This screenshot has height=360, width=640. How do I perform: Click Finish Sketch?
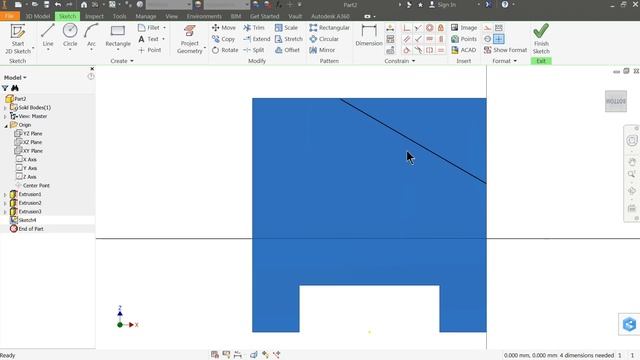(x=541, y=39)
